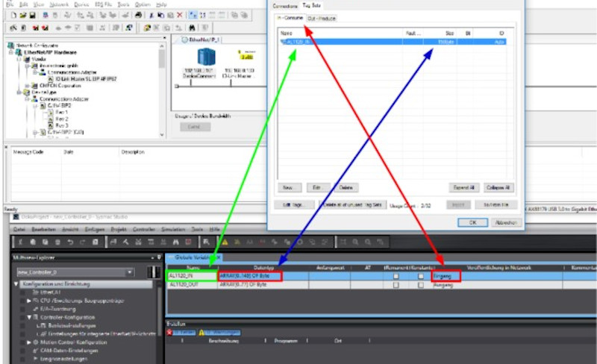
Task: Click the red error icon in Build pane
Action: point(169,332)
